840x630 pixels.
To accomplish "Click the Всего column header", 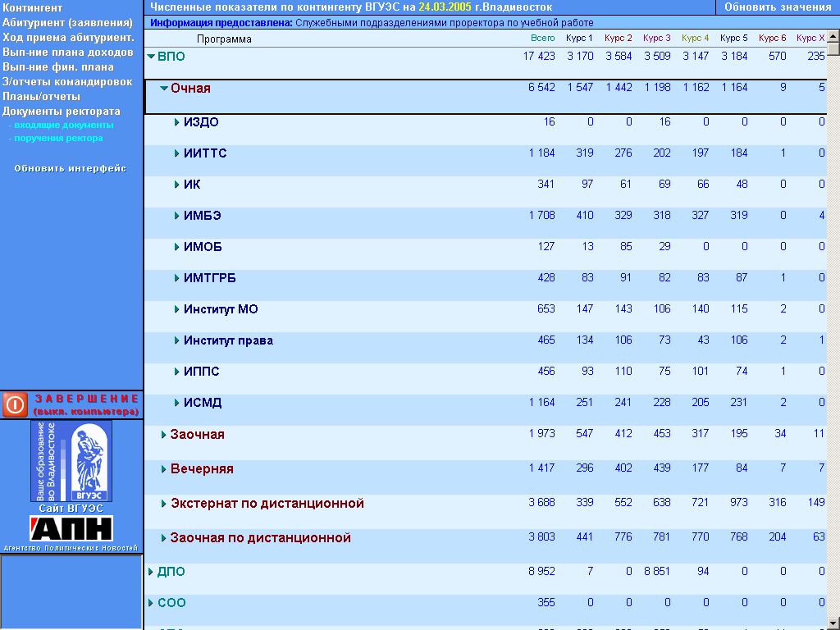I will click(x=543, y=38).
